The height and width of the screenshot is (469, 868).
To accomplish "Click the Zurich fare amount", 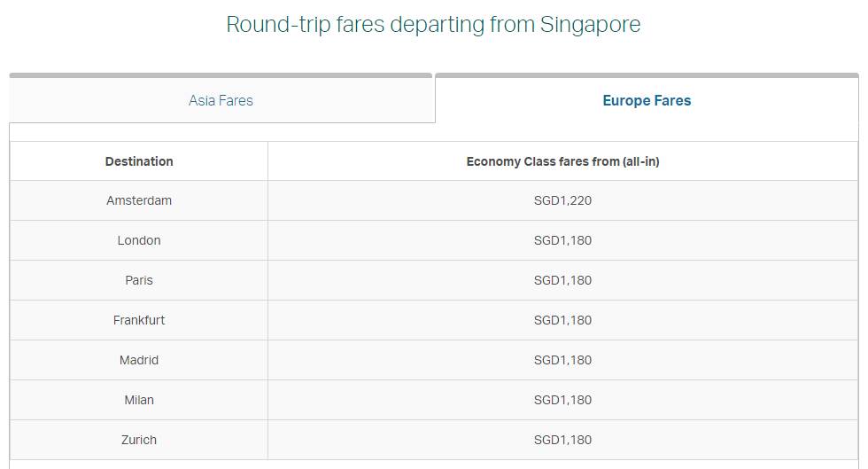I will pos(562,440).
